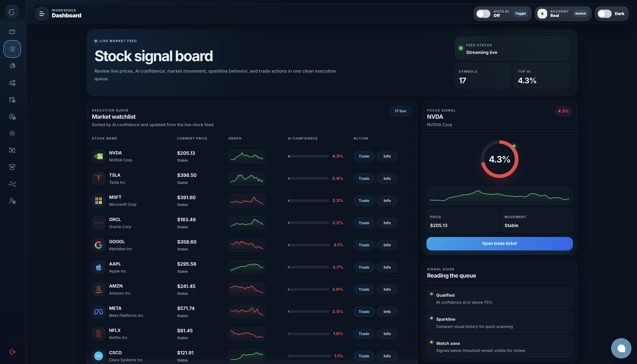The height and width of the screenshot is (364, 637).
Task: Open the user with clock sidebar icon
Action: [12, 117]
